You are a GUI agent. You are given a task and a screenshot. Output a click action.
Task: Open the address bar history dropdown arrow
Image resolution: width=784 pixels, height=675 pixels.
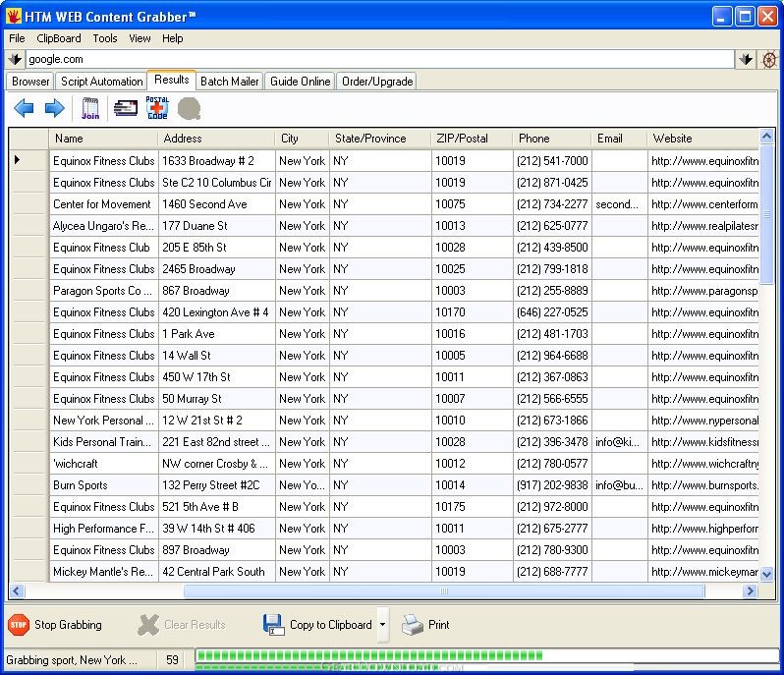click(746, 60)
